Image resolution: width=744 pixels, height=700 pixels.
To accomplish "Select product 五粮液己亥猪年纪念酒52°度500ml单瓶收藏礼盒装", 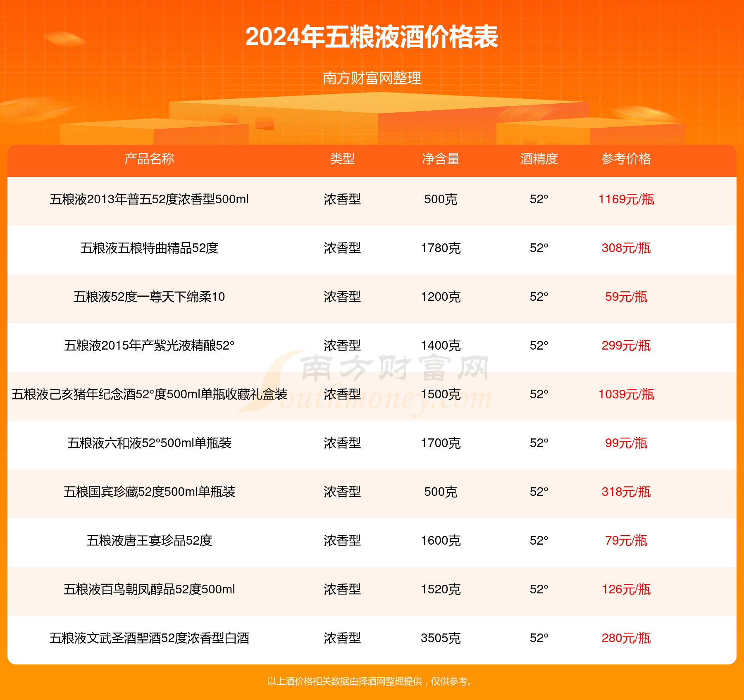I will coord(149,394).
